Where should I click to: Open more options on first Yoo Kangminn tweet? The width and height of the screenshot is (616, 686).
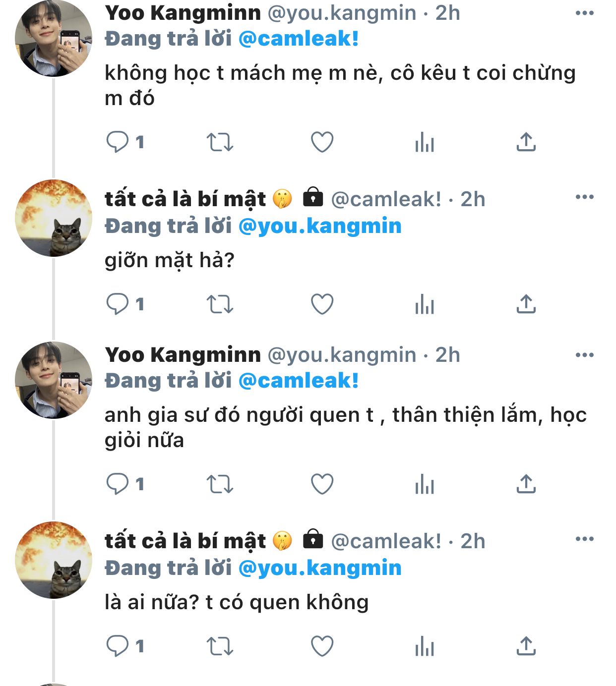584,13
